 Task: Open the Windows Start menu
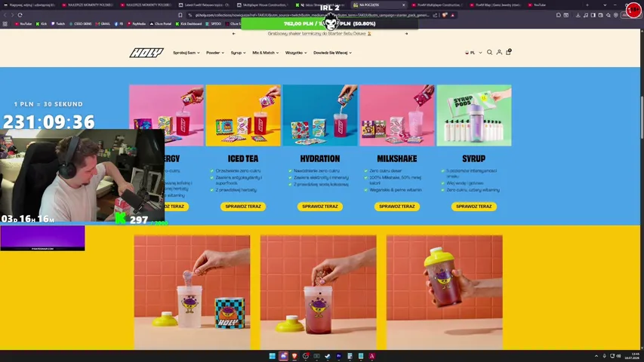pos(272,356)
